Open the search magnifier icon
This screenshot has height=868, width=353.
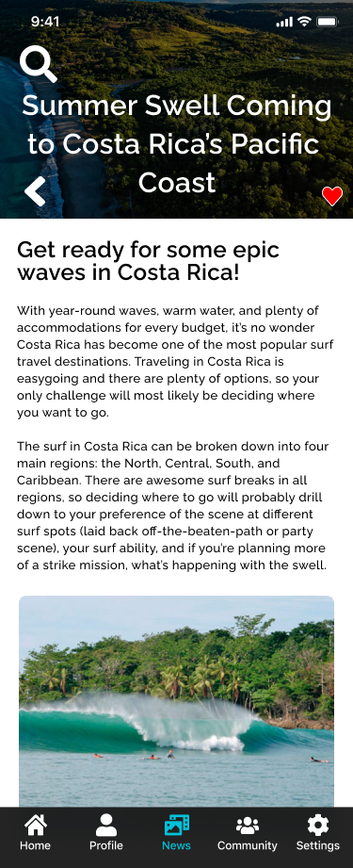(39, 64)
